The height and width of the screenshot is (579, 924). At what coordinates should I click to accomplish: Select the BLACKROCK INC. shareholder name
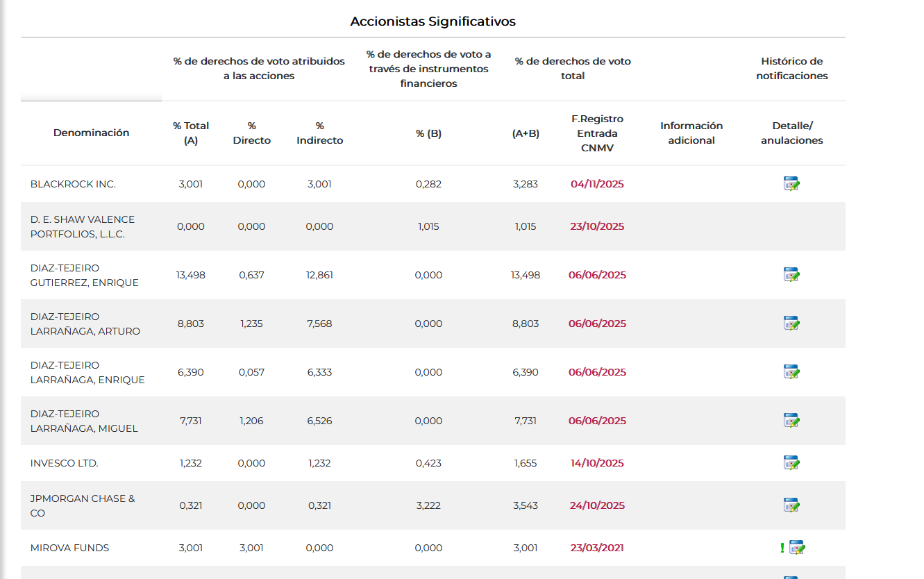click(73, 184)
